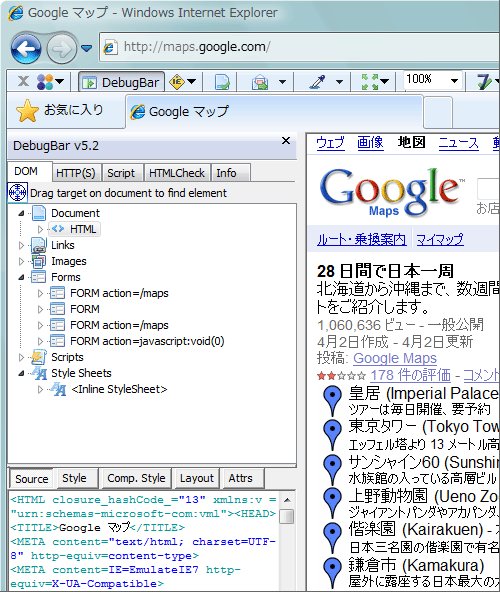
Task: Open the 100% zoom combo box
Action: [433, 80]
